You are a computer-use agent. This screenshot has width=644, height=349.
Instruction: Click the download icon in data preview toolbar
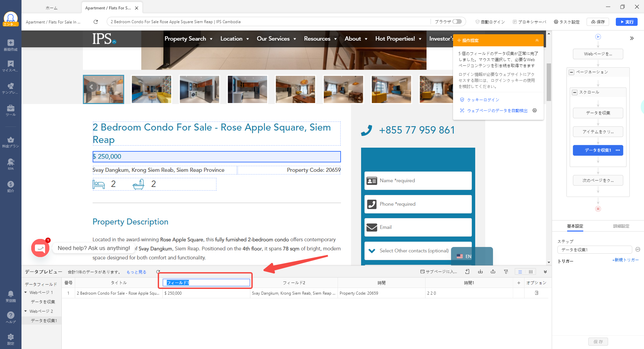point(480,272)
